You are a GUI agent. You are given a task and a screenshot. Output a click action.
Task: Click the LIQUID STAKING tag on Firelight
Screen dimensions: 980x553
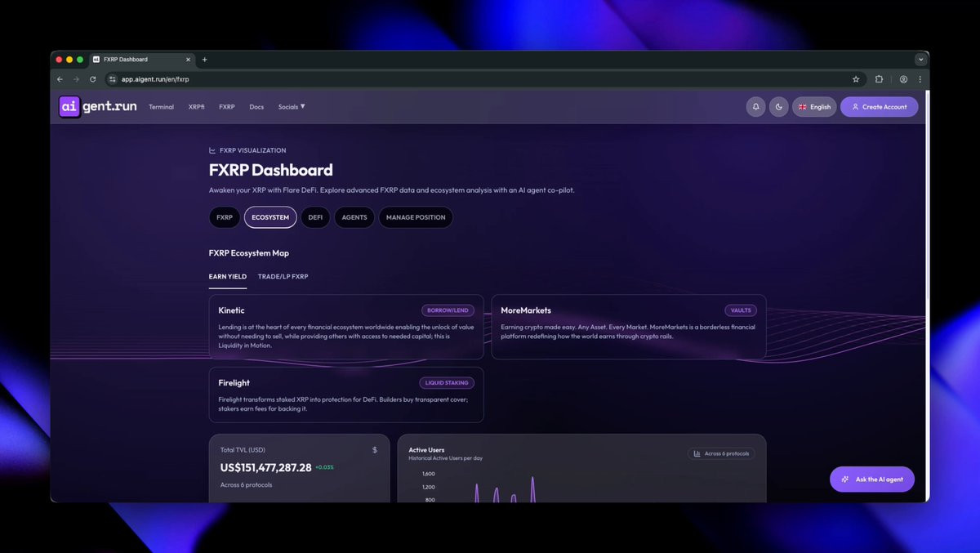click(x=447, y=382)
